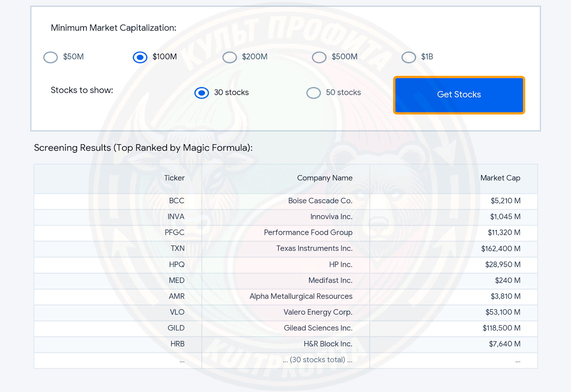Click Alpha Metallurgical Resources company name
This screenshot has height=392, width=571.
[x=301, y=296]
